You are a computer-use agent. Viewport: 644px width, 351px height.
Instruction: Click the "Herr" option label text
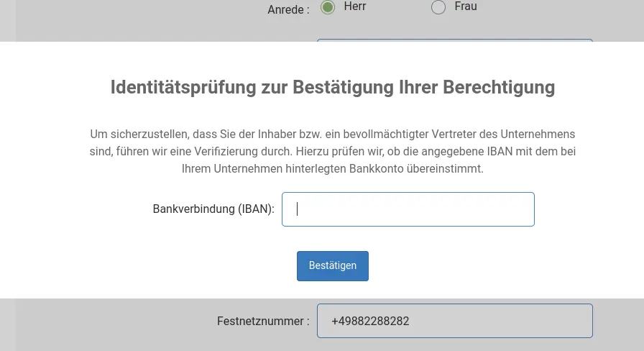coord(355,6)
